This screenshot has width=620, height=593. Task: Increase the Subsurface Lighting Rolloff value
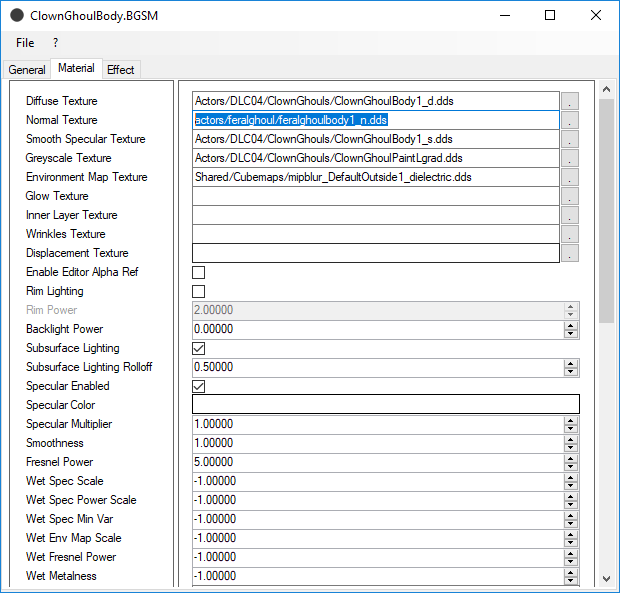[x=571, y=363]
